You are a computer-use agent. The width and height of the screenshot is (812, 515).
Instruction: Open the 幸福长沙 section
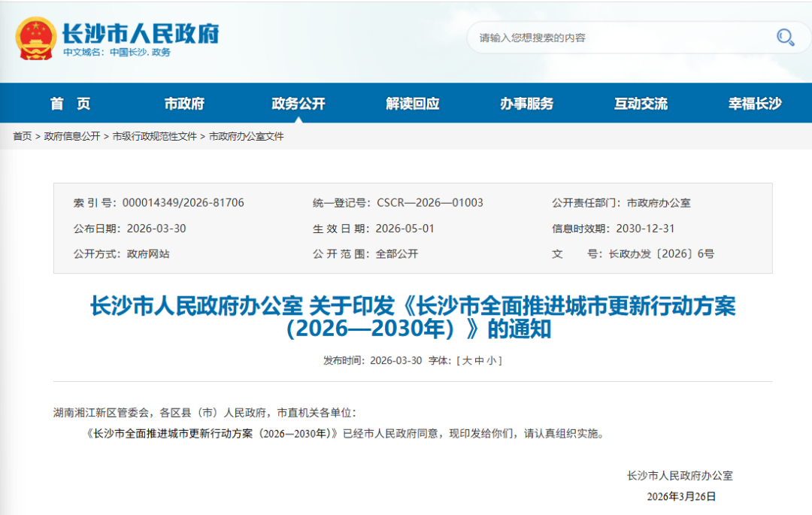coord(756,103)
